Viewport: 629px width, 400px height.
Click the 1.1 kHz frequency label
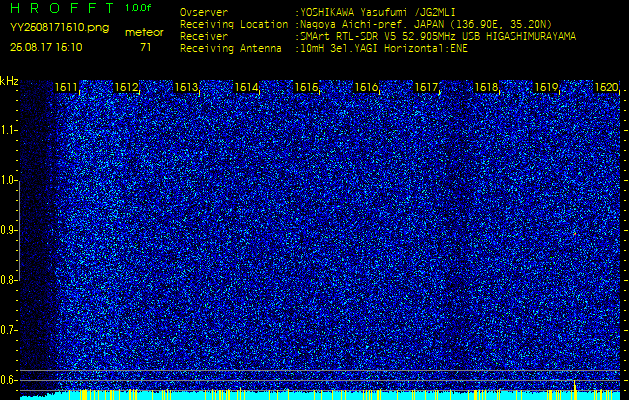[x=8, y=130]
